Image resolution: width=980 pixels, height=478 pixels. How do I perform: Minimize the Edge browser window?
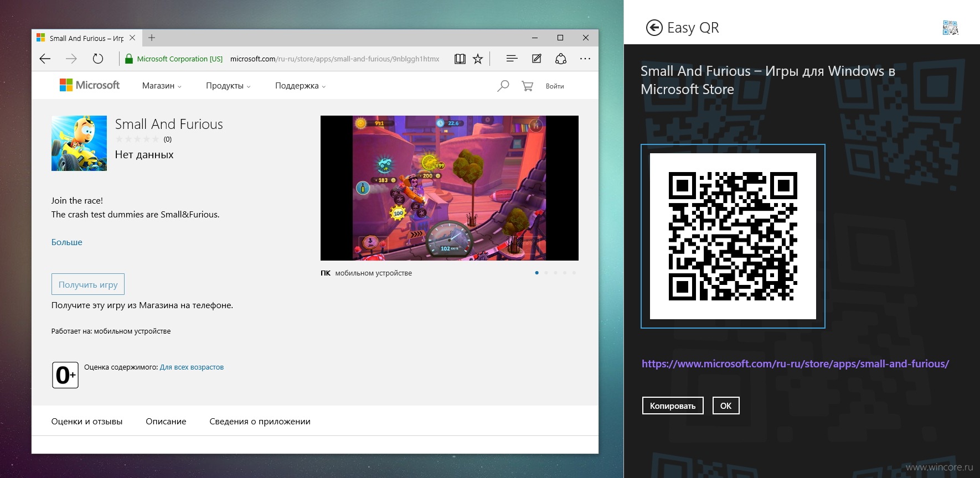pyautogui.click(x=535, y=38)
